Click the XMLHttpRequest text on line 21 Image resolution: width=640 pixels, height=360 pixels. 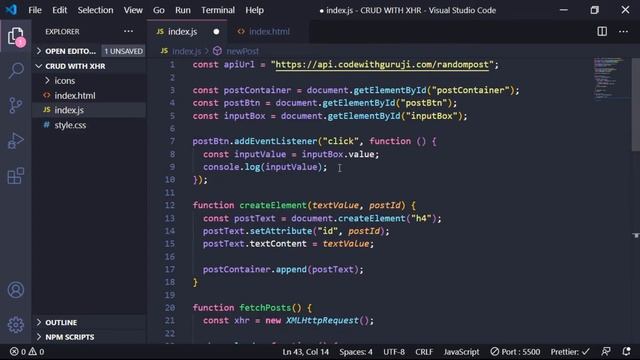(x=322, y=320)
